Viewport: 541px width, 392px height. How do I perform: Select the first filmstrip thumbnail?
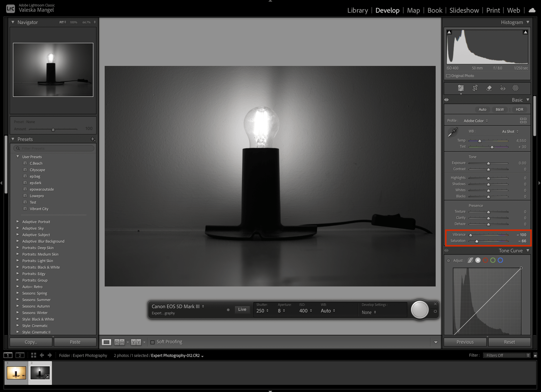pyautogui.click(x=17, y=373)
